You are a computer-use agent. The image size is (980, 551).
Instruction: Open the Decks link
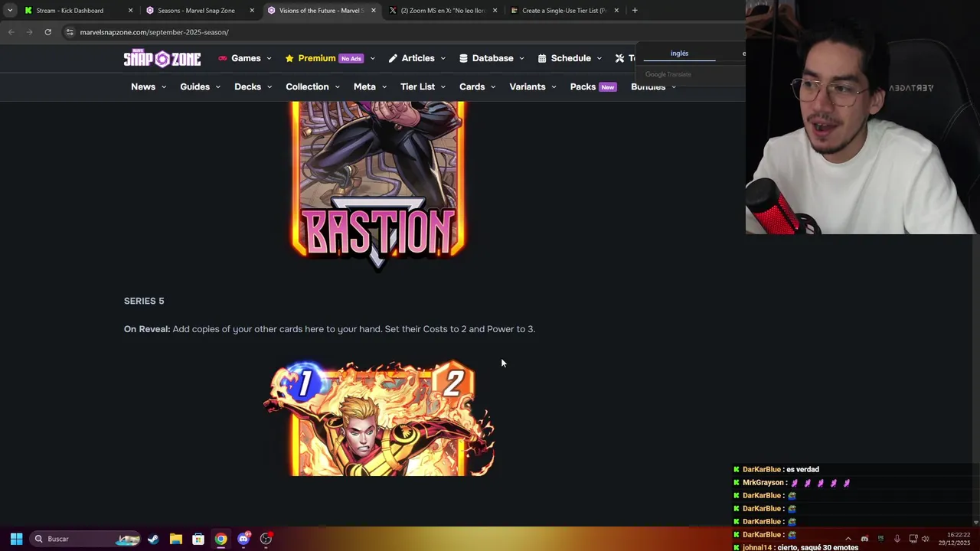tap(247, 86)
